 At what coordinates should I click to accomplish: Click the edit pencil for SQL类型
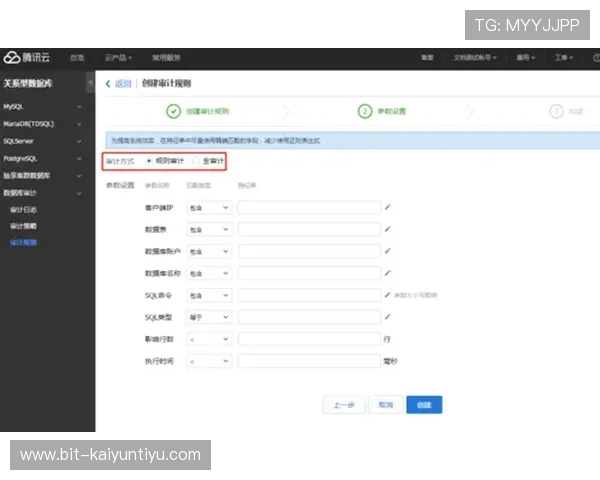[x=388, y=317]
